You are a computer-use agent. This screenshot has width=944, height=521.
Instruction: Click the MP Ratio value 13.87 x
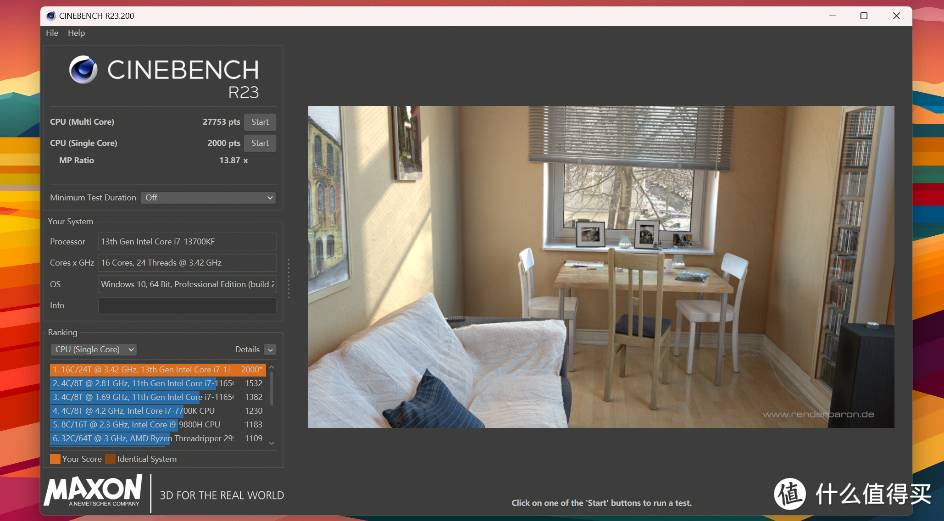(x=234, y=160)
